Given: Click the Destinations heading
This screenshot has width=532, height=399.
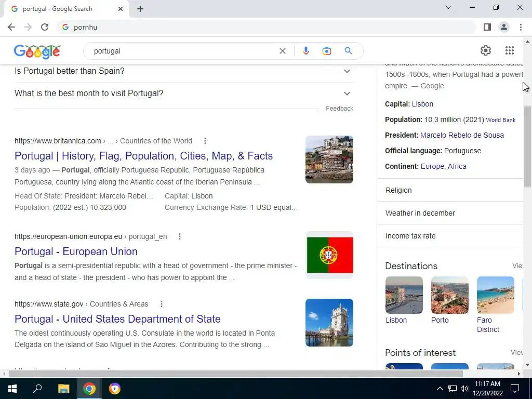Looking at the screenshot, I should [x=411, y=266].
